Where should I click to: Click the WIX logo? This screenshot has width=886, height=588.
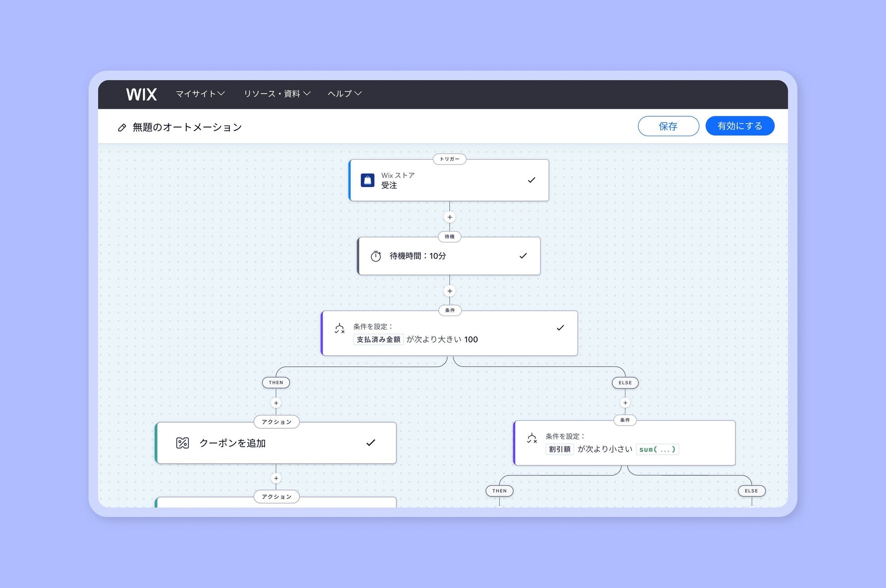click(141, 94)
